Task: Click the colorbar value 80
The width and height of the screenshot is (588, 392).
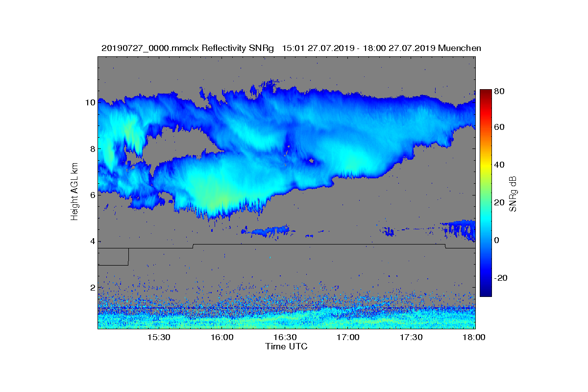Action: pos(500,91)
